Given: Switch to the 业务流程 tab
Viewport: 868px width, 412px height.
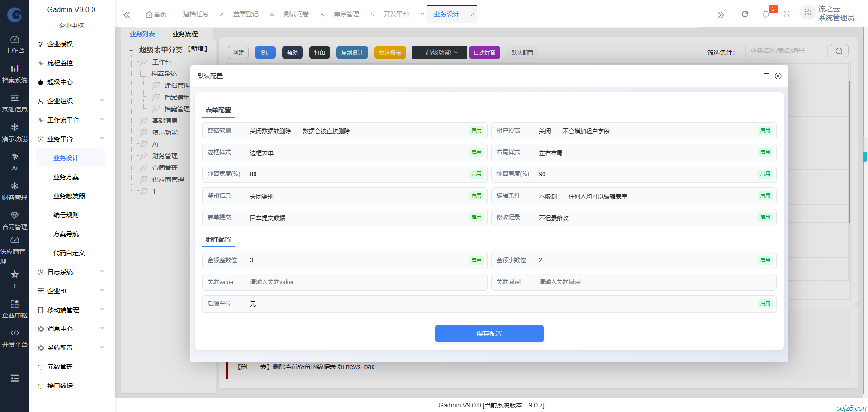Looking at the screenshot, I should 184,33.
